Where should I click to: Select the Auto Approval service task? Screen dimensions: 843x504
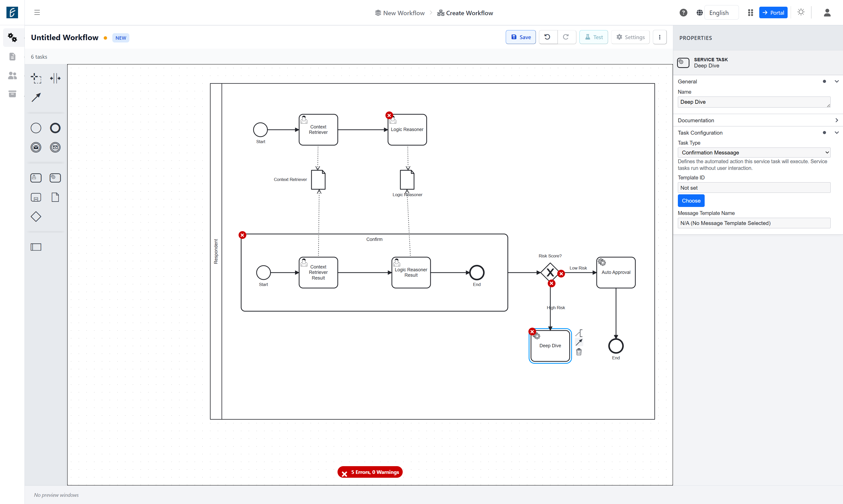[x=616, y=272]
